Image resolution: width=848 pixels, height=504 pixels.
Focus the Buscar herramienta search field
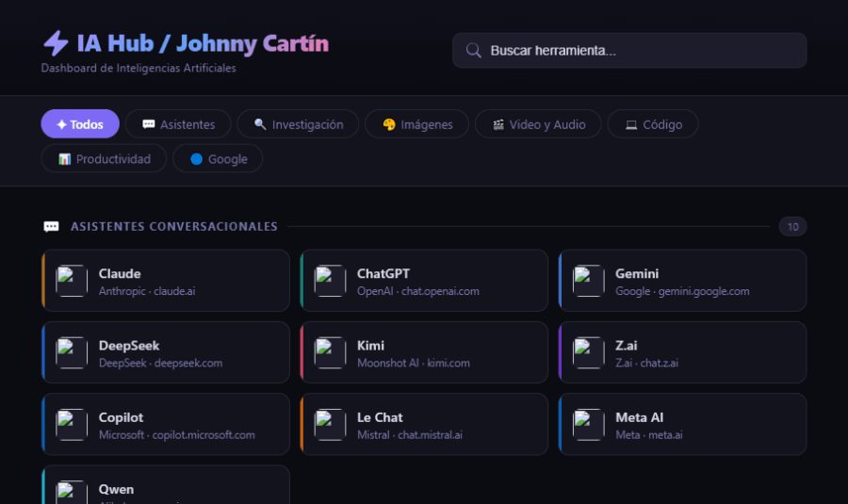[629, 50]
